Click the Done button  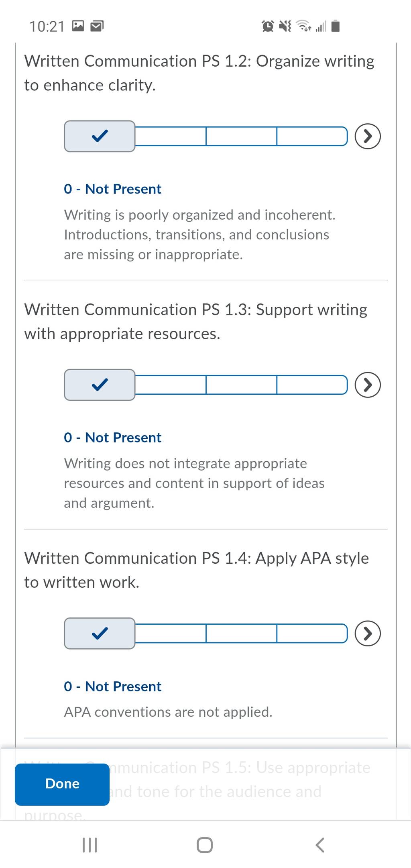(x=62, y=784)
